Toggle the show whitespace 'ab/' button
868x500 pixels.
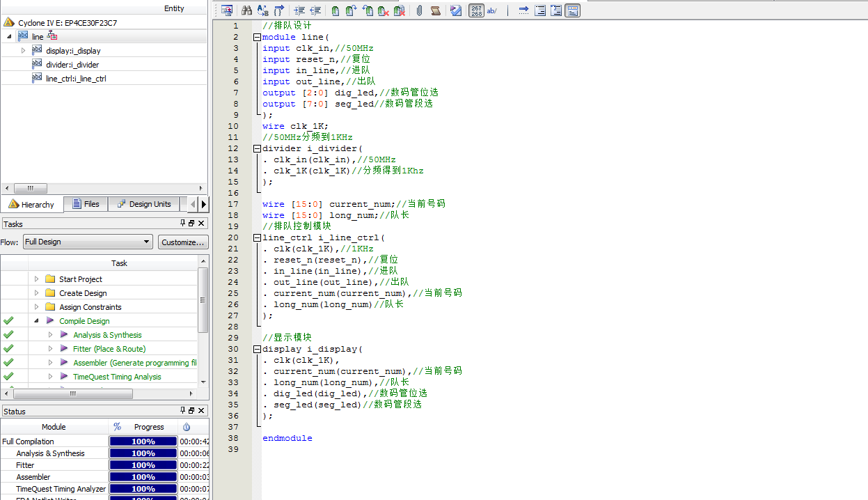(x=492, y=10)
